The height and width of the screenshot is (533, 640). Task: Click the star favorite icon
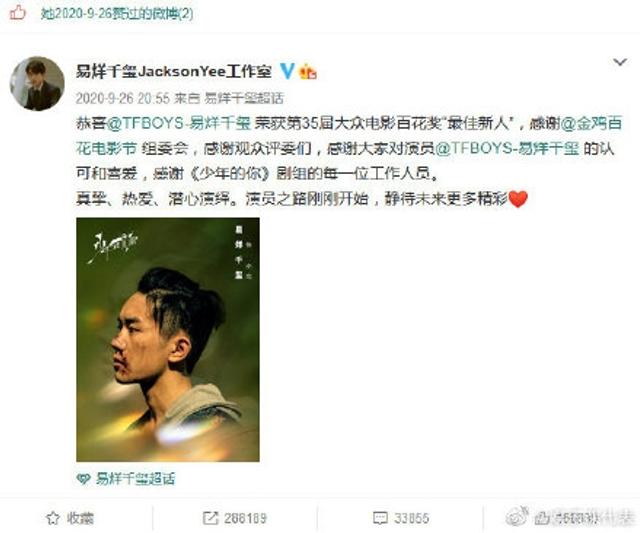[53, 518]
